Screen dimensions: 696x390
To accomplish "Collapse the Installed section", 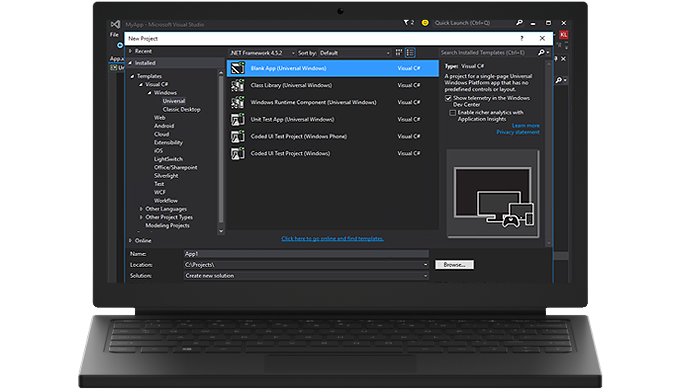I will pyautogui.click(x=130, y=63).
